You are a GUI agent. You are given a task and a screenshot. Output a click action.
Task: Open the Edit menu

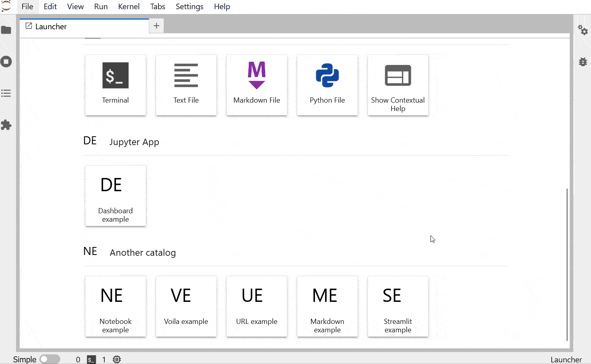point(50,6)
